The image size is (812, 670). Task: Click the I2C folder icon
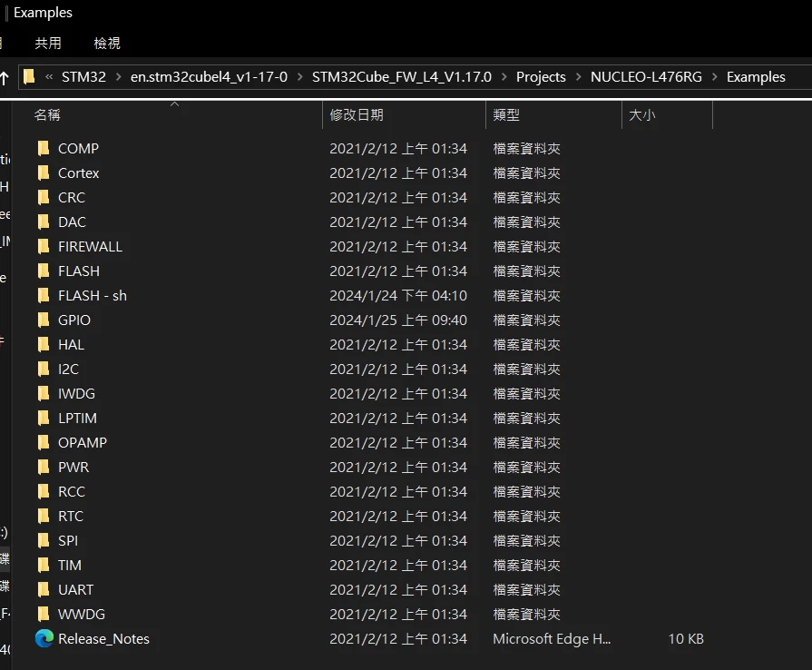44,369
